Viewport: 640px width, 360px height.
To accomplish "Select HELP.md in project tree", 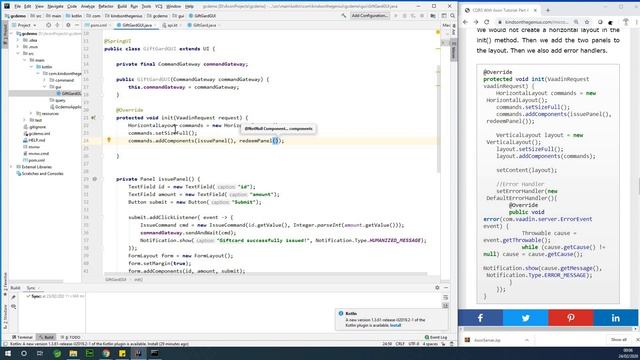I will pos(34,140).
